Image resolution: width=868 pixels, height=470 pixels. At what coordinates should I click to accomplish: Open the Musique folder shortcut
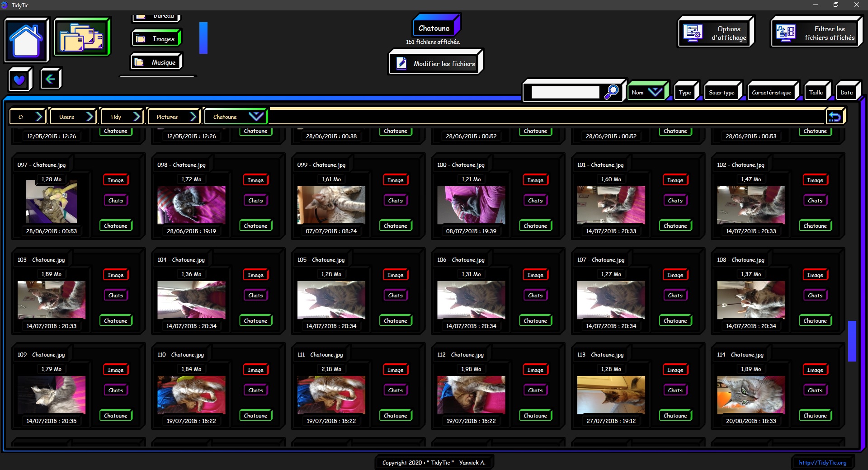click(x=156, y=62)
